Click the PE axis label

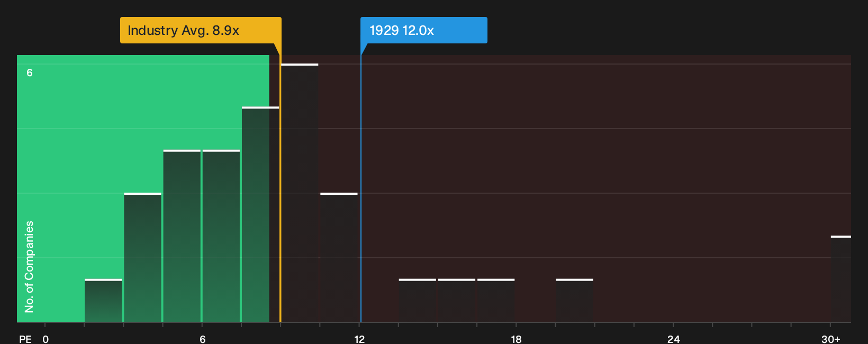[25, 339]
